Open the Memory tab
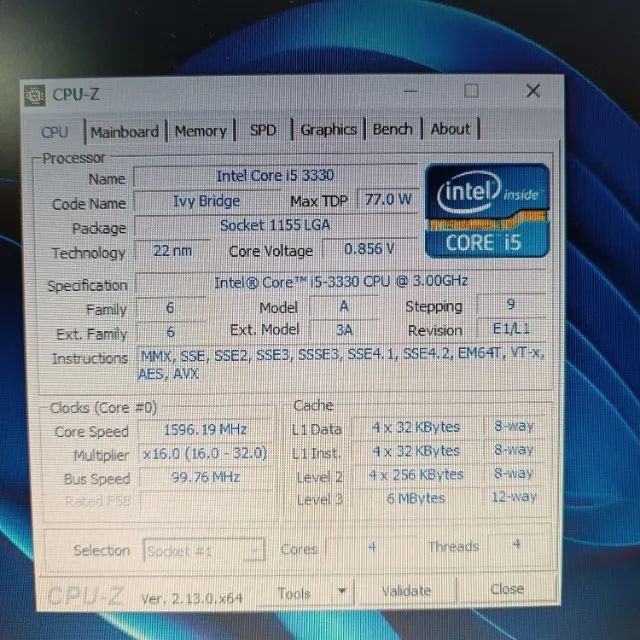Screen dimensions: 640x640 click(x=200, y=131)
